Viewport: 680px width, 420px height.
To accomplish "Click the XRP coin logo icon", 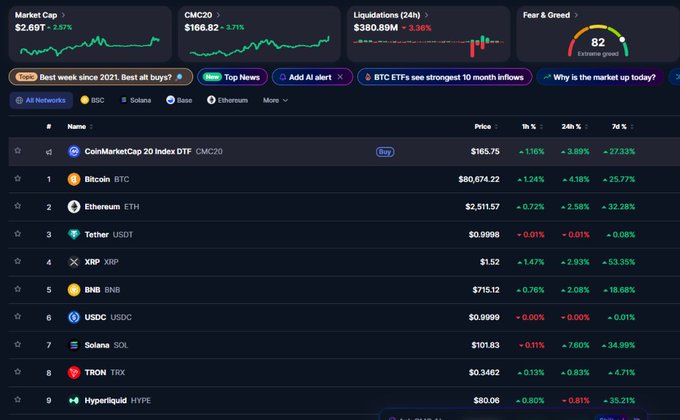I will point(74,262).
